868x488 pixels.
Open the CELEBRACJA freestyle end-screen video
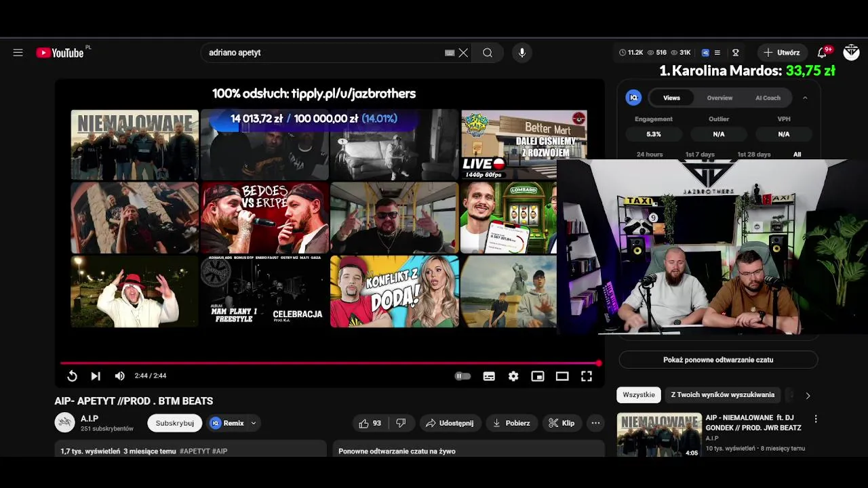pos(264,291)
